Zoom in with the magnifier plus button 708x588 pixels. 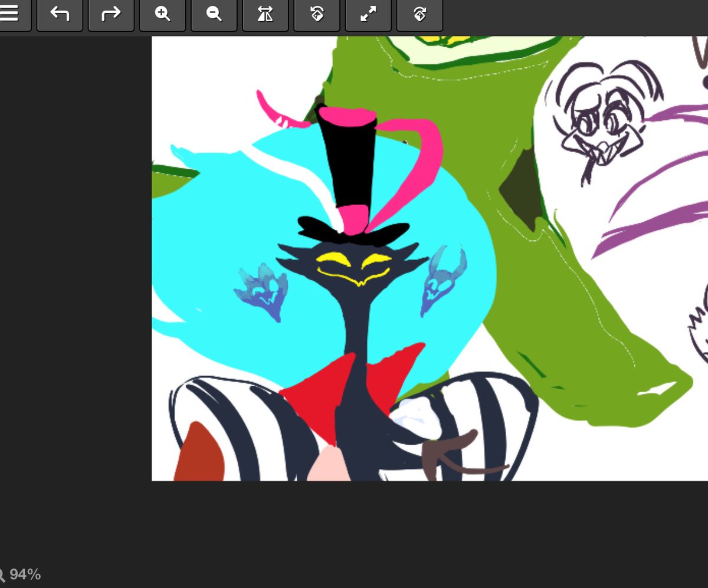coord(162,14)
